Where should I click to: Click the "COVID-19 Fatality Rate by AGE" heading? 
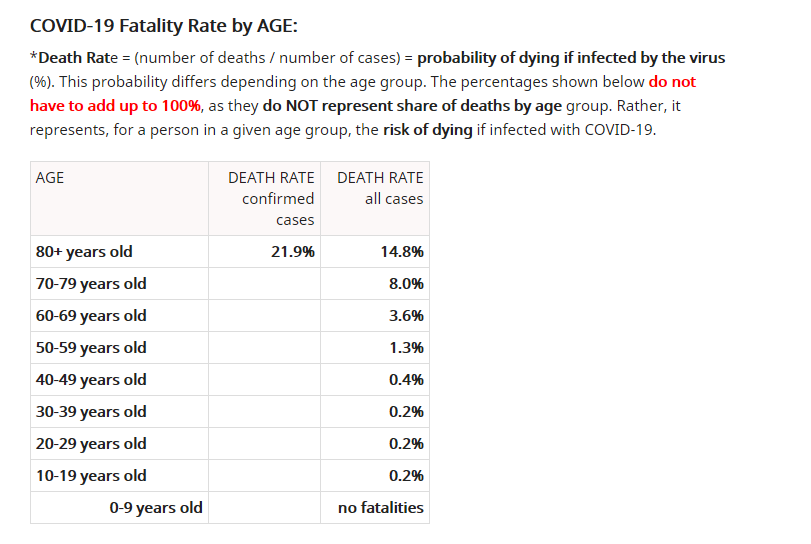164,24
